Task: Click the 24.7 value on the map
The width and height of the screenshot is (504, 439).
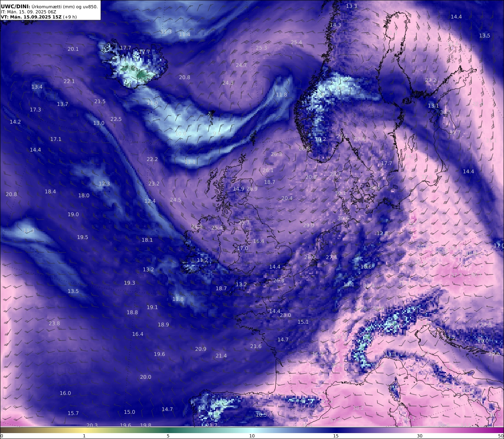Action: pos(241,65)
